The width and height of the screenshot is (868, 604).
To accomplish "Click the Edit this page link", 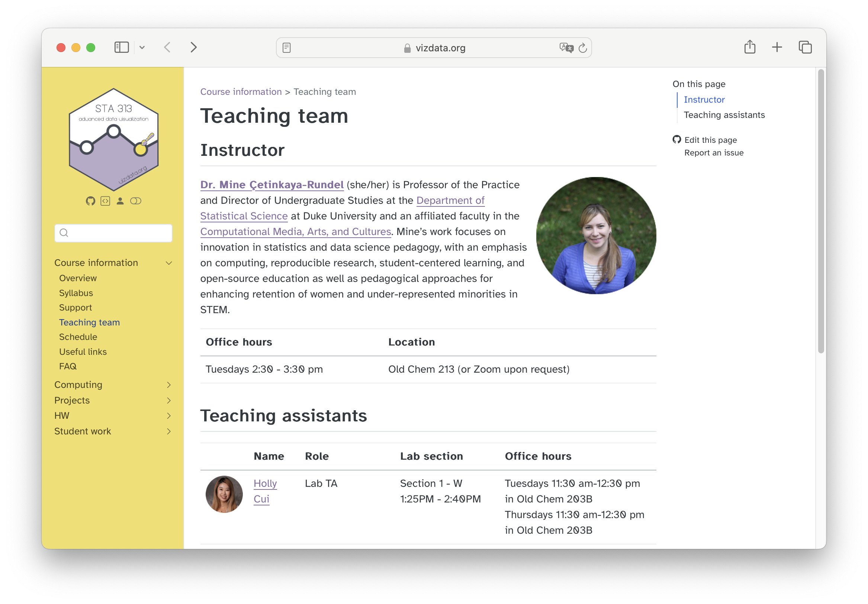I will pos(710,140).
